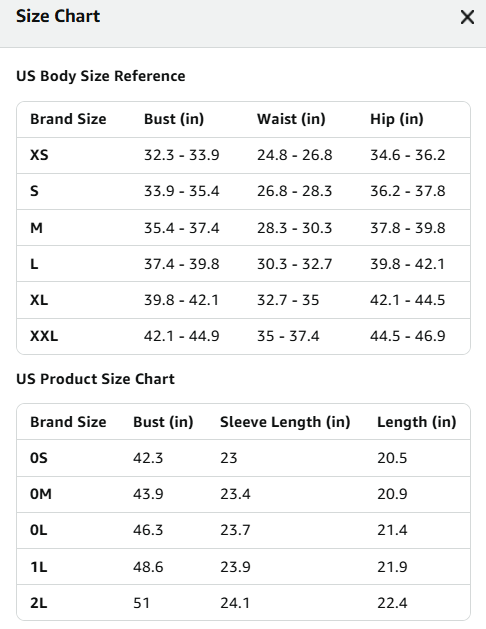Select the L waist value 30.3 - 32.7

(x=295, y=264)
